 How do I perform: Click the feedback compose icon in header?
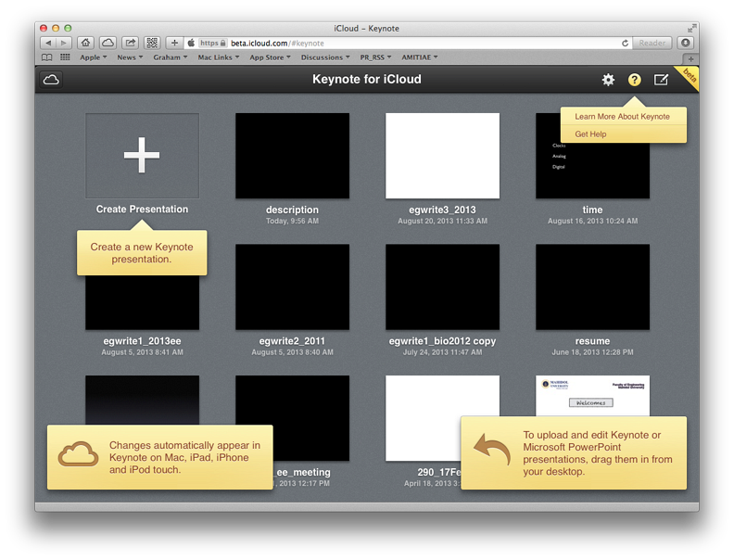click(x=661, y=80)
